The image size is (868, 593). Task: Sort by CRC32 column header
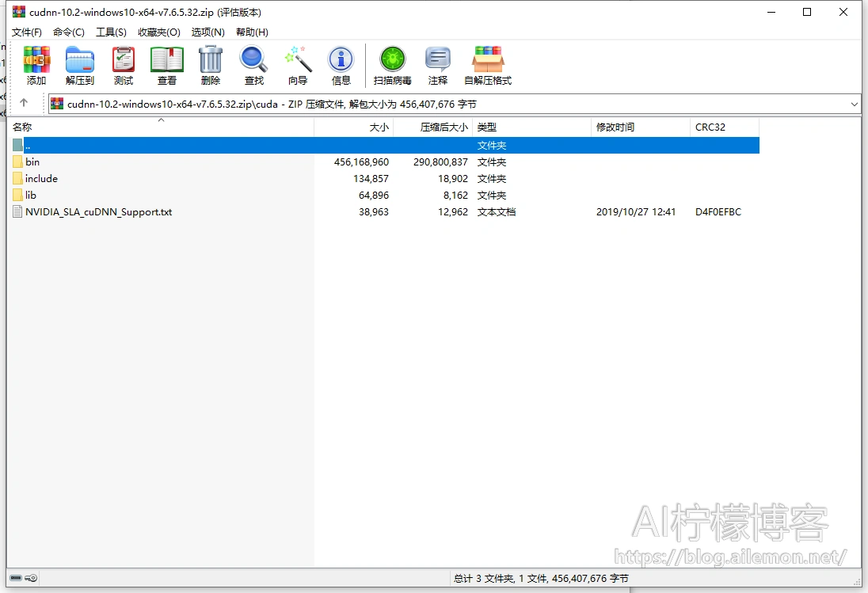(x=725, y=127)
